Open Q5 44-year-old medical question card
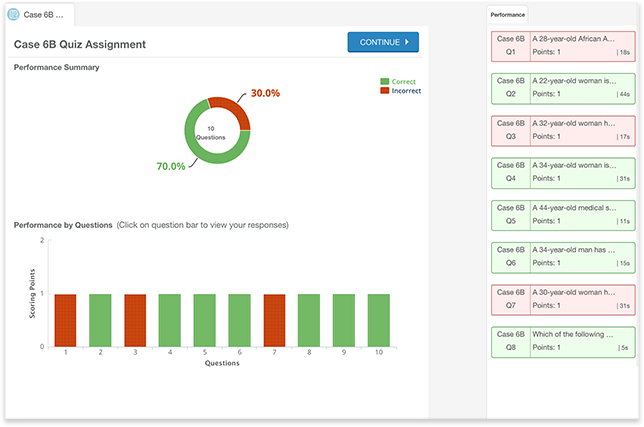 pos(563,214)
